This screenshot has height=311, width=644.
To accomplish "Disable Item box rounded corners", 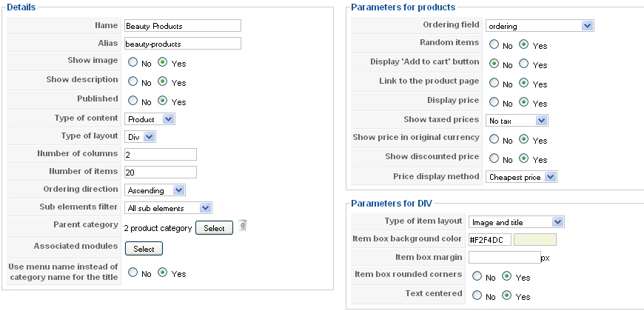I will click(477, 276).
